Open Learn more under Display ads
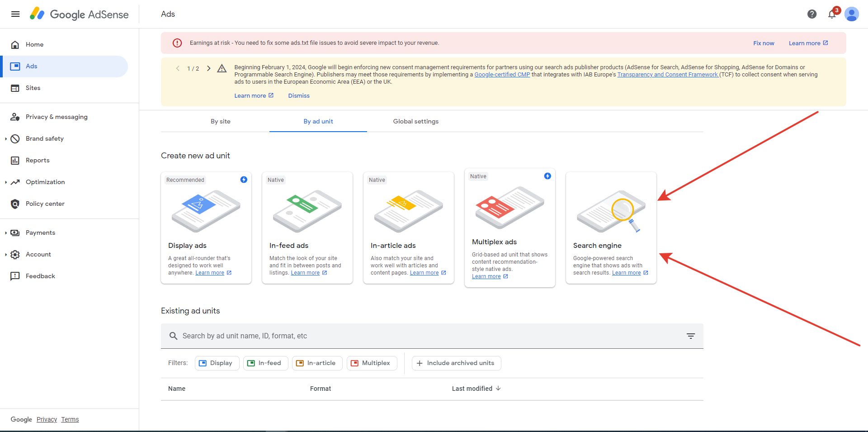Screen dimensions: 868x432 (213, 273)
